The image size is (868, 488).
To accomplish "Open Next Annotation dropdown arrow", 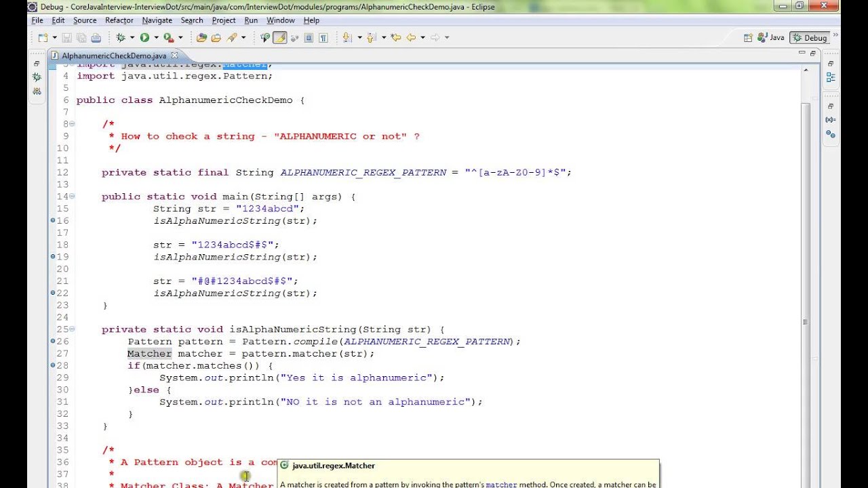I will click(359, 37).
